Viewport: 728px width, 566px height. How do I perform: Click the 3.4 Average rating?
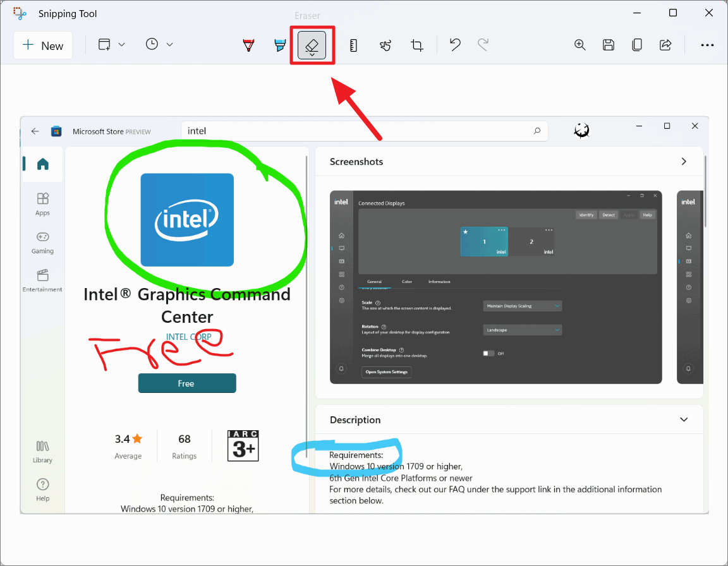pos(128,446)
